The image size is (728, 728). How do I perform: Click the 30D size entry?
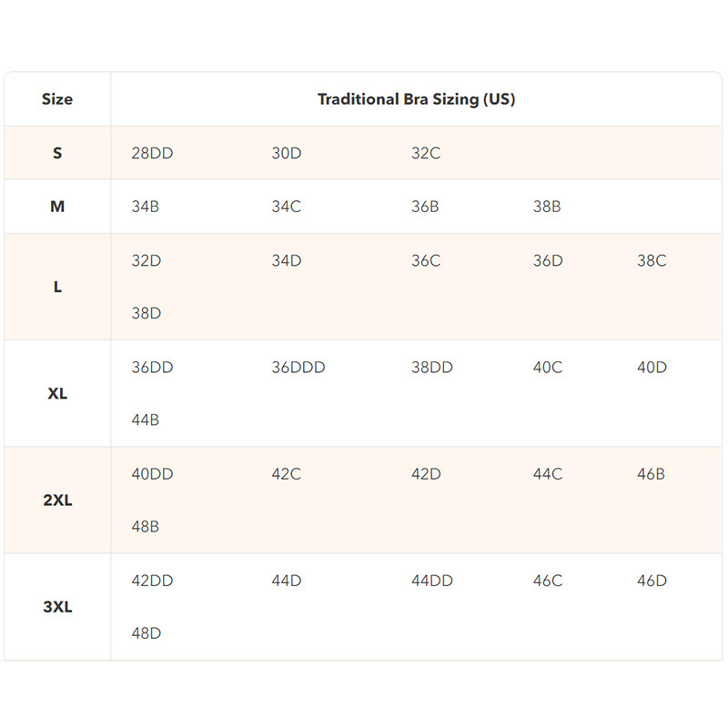coord(286,153)
